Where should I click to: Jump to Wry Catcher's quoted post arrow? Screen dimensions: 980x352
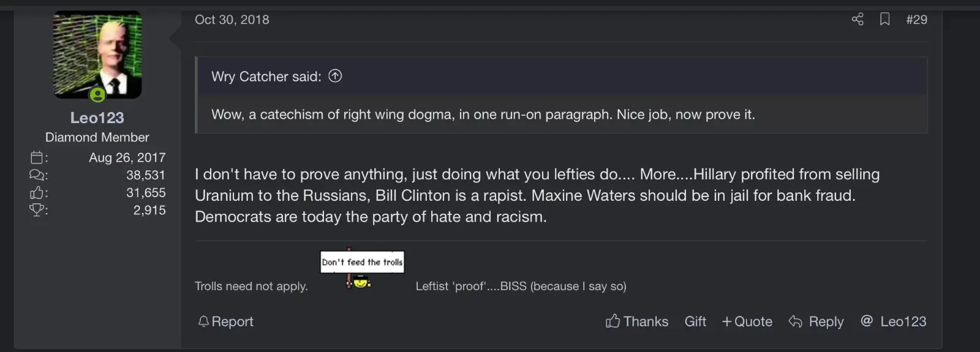click(335, 76)
